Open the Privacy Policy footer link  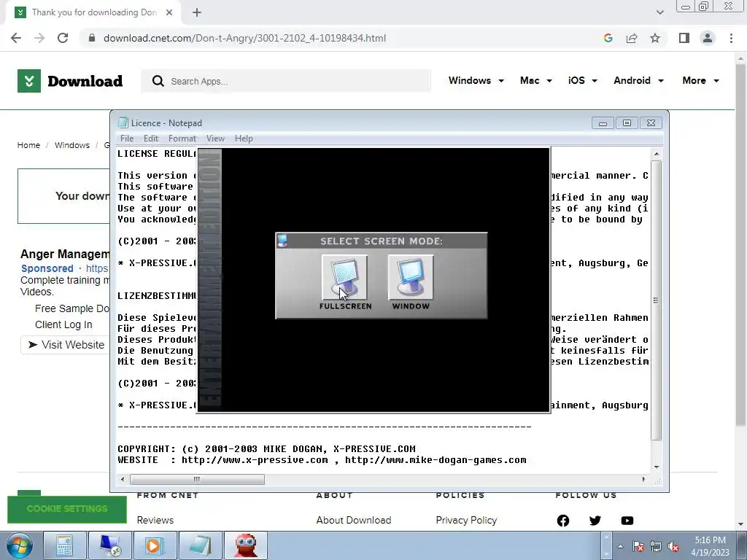(x=466, y=521)
